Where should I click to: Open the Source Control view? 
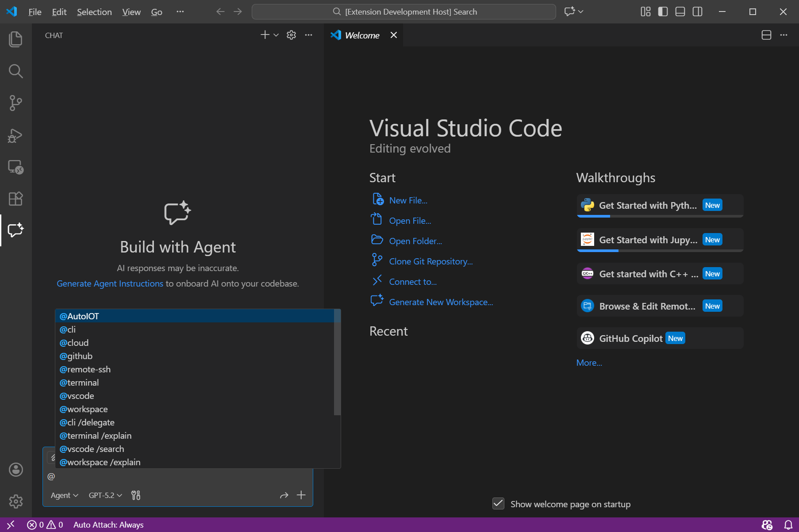tap(15, 103)
